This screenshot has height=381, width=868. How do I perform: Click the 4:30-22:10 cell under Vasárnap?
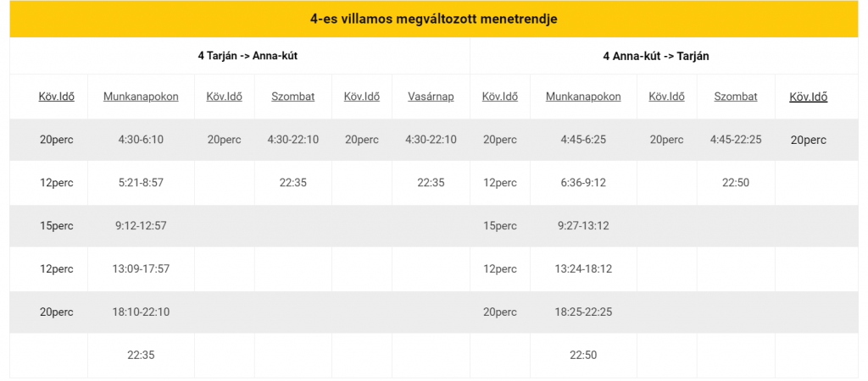pos(431,140)
